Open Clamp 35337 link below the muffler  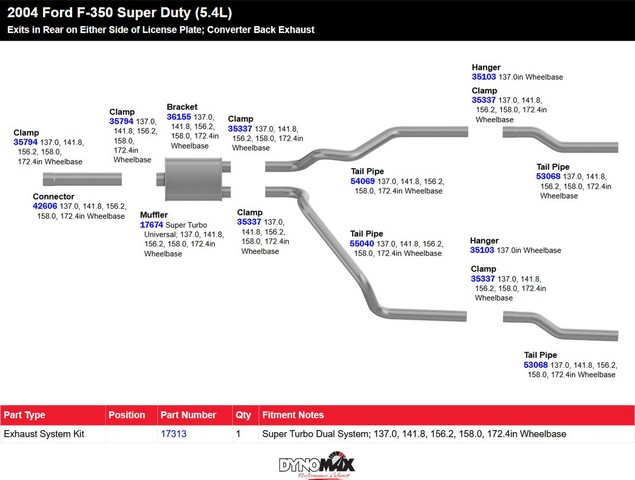(x=249, y=222)
